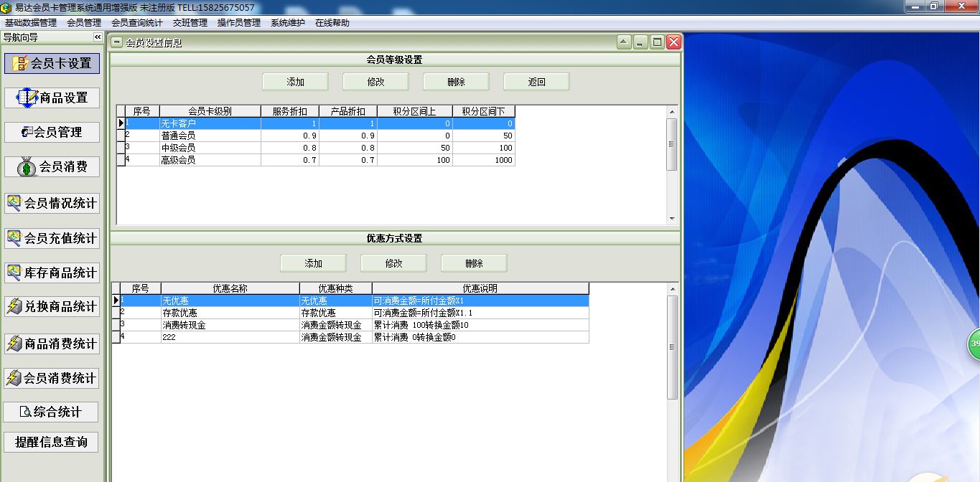Image resolution: width=980 pixels, height=482 pixels.
Task: Click the member level table scrollbar down arrow
Action: tap(672, 219)
